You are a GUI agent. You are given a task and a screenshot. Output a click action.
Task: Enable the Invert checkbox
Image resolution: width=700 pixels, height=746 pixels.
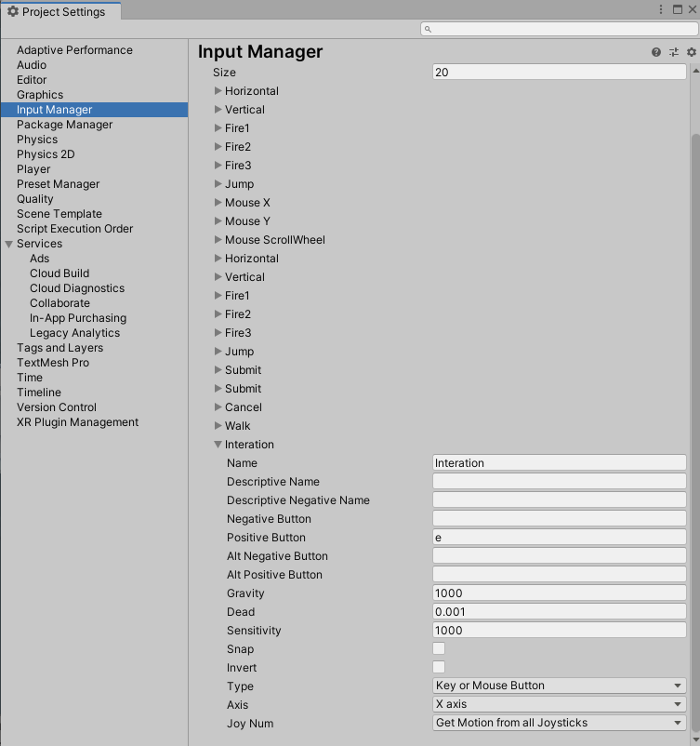click(x=439, y=667)
